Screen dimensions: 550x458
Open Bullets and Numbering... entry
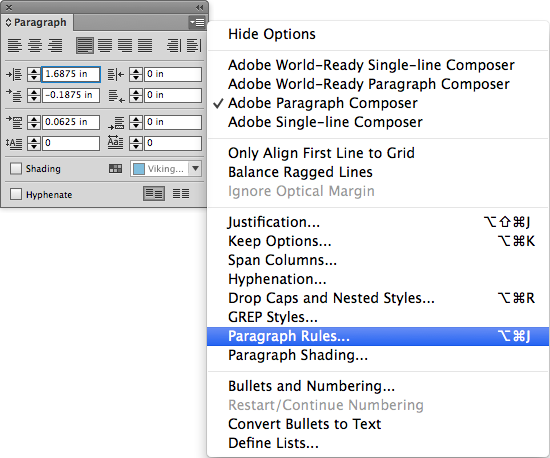pos(378,386)
